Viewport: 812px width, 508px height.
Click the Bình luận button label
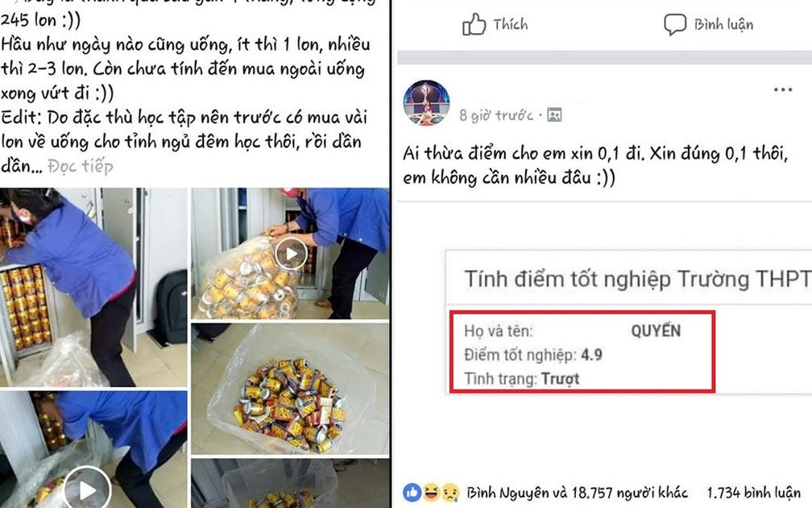[724, 24]
